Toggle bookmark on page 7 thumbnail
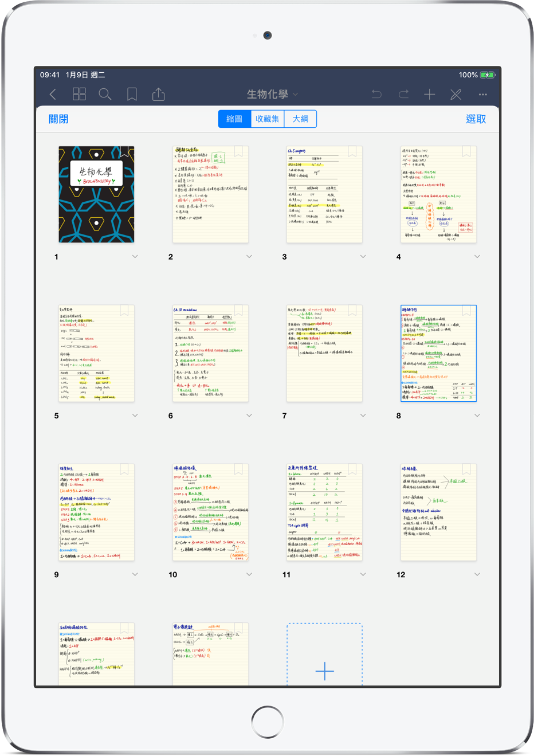534x756 pixels. click(352, 311)
